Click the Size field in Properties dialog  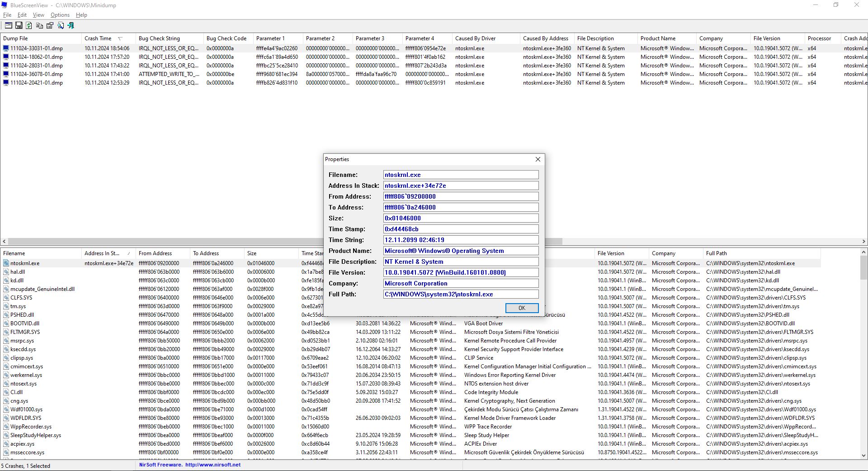[x=461, y=218]
